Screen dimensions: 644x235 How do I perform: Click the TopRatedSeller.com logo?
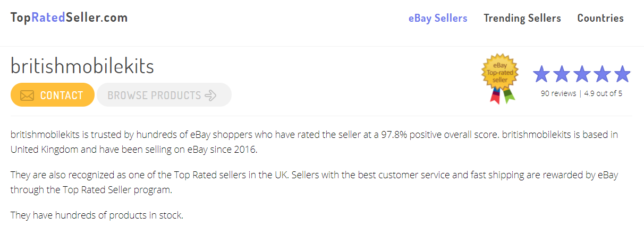[x=69, y=18]
